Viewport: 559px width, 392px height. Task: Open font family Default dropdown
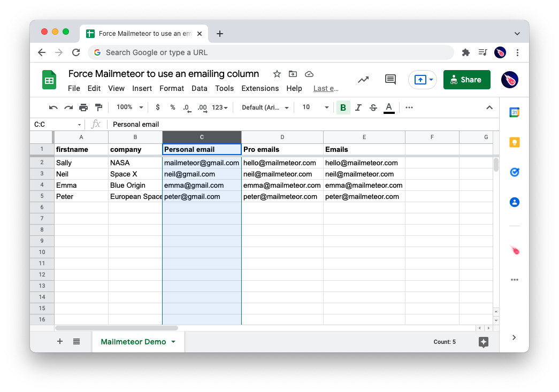[x=265, y=107]
